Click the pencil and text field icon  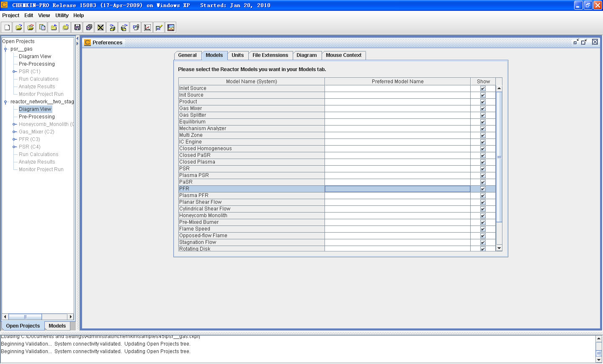coord(159,28)
